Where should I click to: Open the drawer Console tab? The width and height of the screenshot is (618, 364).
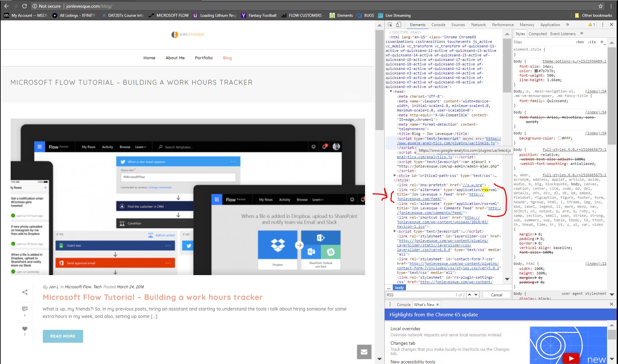click(x=403, y=304)
